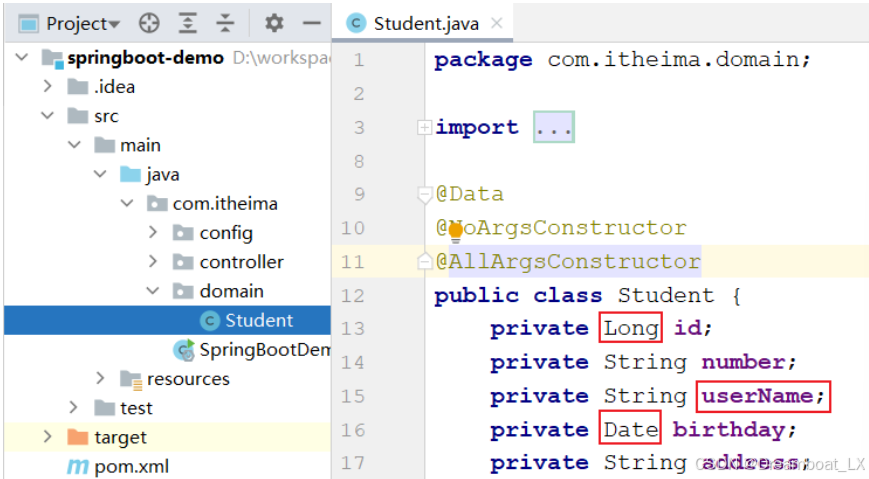This screenshot has height=479, width=869.
Task: Open the Project view dropdown
Action: [x=83, y=24]
